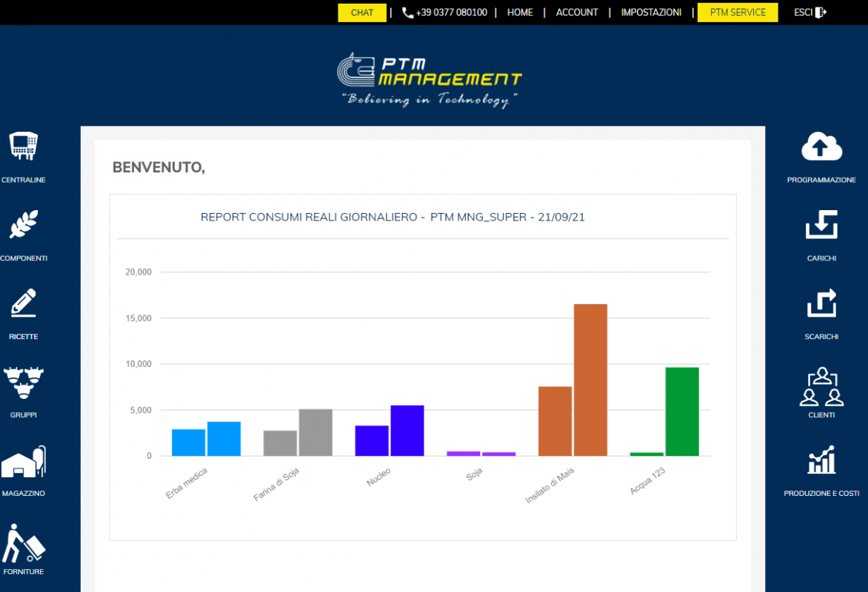Click the Carichi download icon
Screen dimensions: 868x592
point(821,224)
